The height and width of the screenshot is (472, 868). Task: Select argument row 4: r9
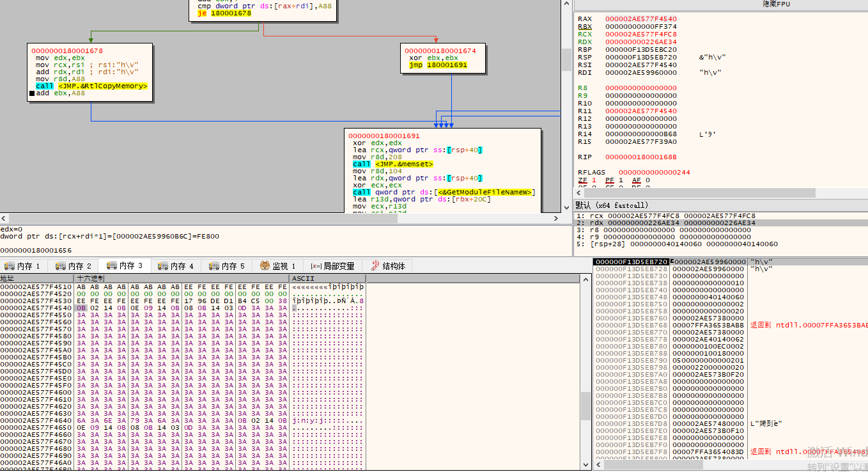(720, 237)
